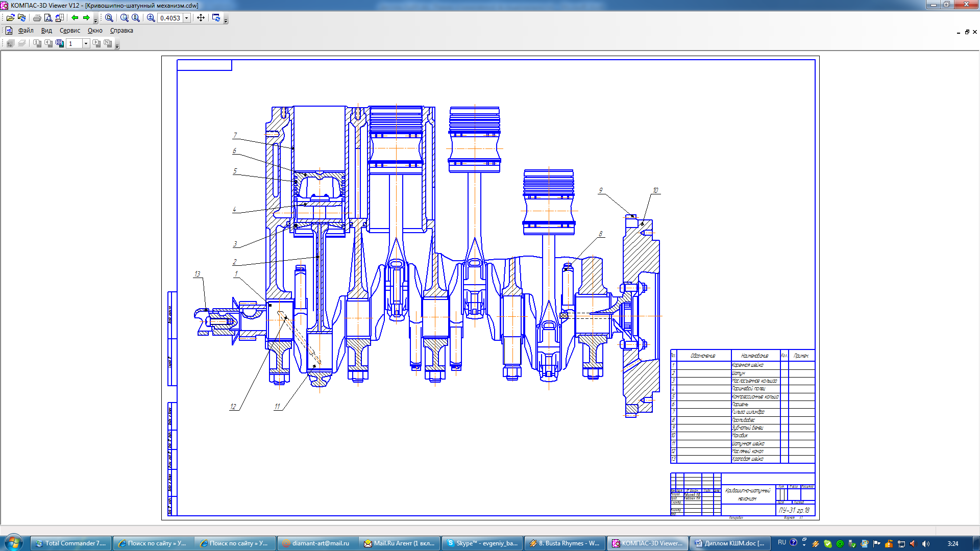Click the Windows Start button
The image size is (980, 551).
(14, 542)
